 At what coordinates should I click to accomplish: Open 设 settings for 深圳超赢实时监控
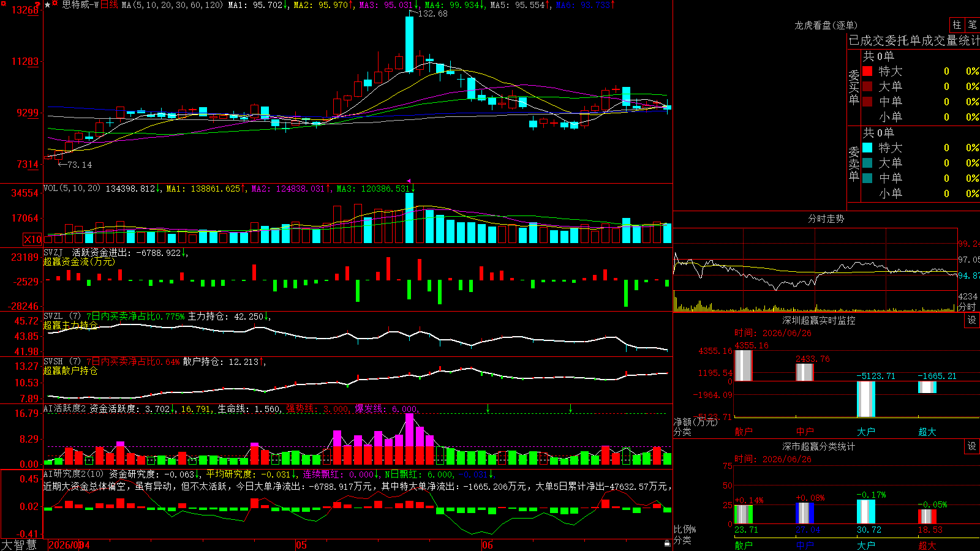point(972,320)
